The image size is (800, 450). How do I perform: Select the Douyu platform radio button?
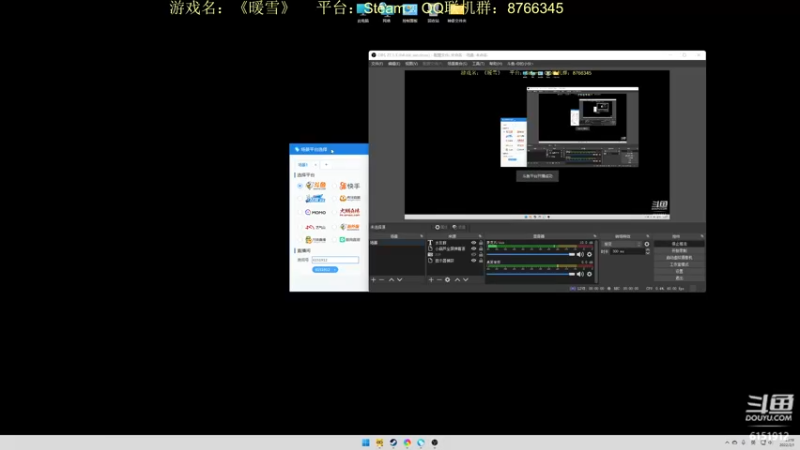pyautogui.click(x=300, y=186)
